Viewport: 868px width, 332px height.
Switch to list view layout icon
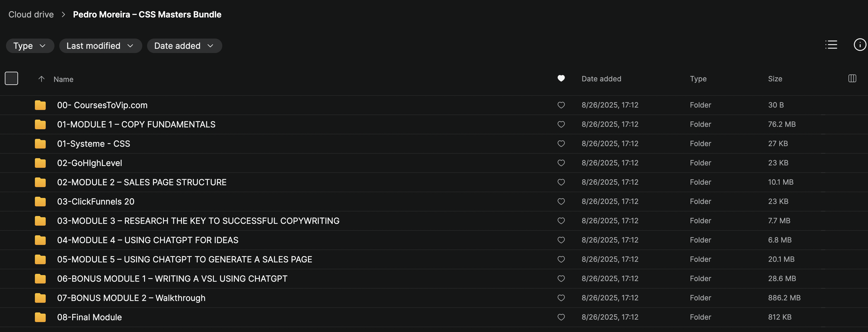(831, 45)
